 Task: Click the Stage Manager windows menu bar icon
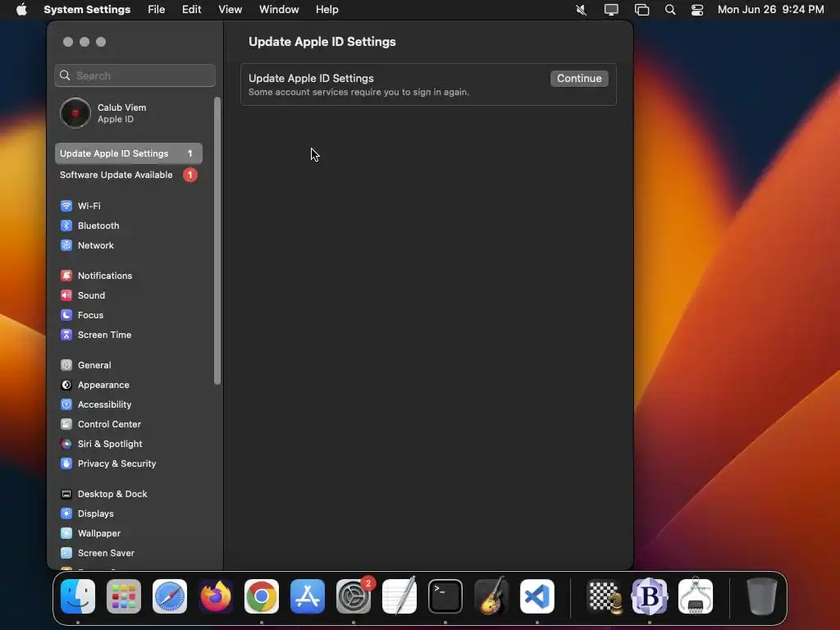click(x=641, y=10)
